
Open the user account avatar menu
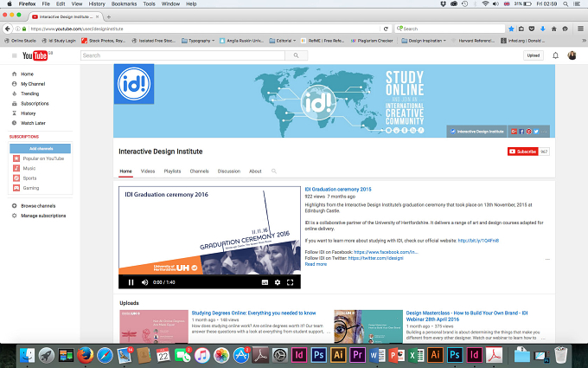coord(572,55)
